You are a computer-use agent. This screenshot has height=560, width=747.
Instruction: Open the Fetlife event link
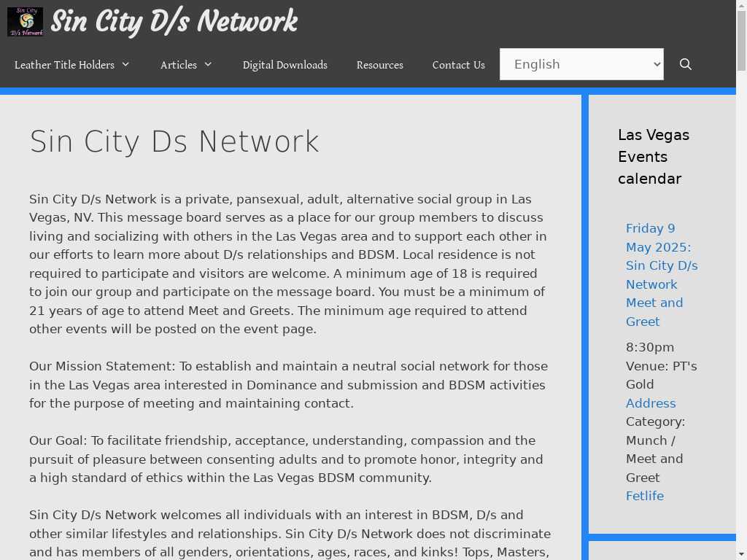[x=645, y=496]
